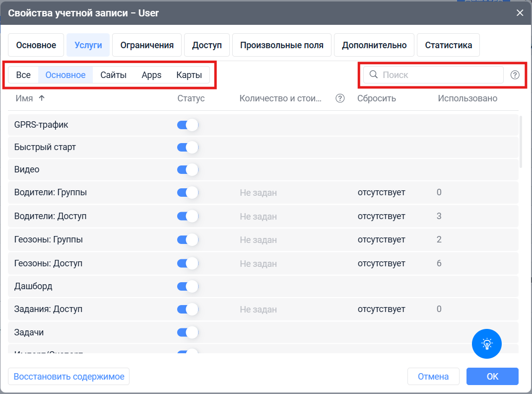Click the Отмена button
The height and width of the screenshot is (394, 532).
coord(433,377)
